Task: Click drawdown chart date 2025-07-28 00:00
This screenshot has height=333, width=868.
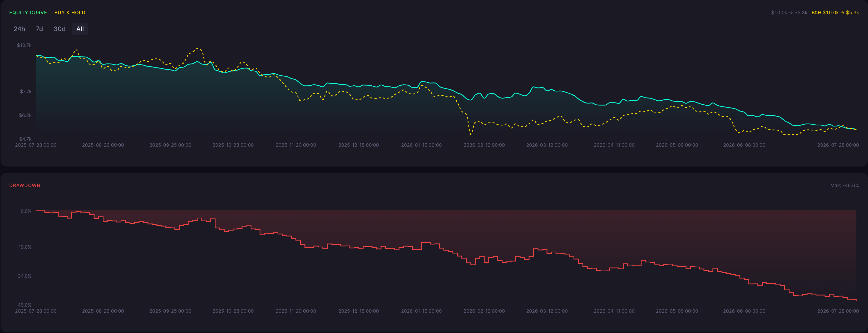Action: point(36,311)
